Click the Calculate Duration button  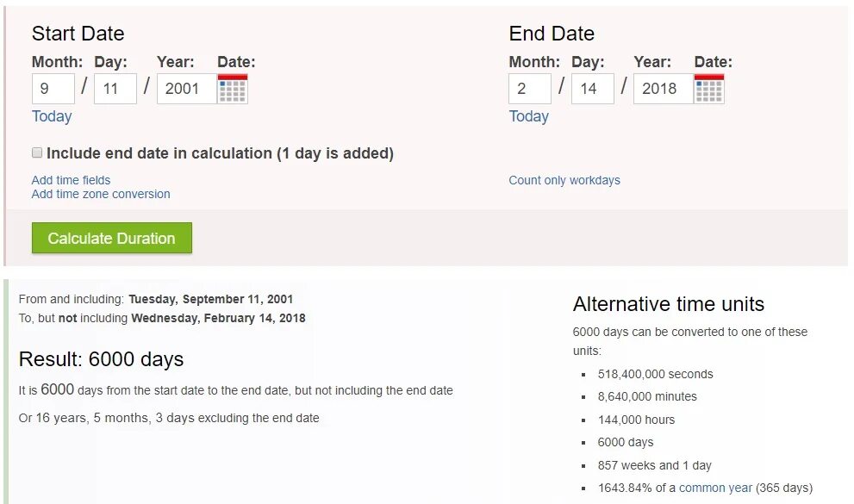pos(111,239)
